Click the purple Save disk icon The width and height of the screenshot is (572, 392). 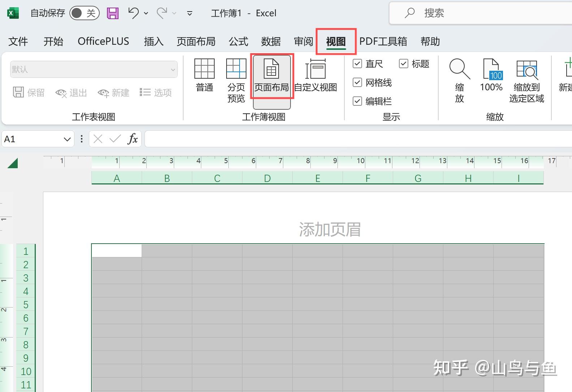[113, 13]
